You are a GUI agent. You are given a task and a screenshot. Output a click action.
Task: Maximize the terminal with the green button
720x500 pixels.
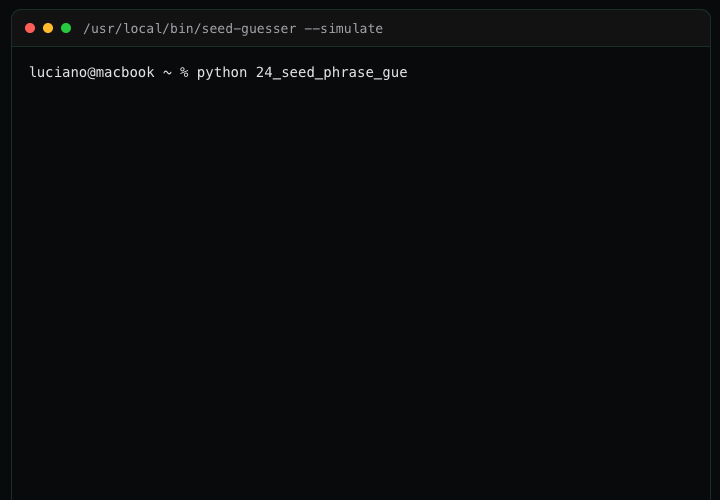coord(66,28)
